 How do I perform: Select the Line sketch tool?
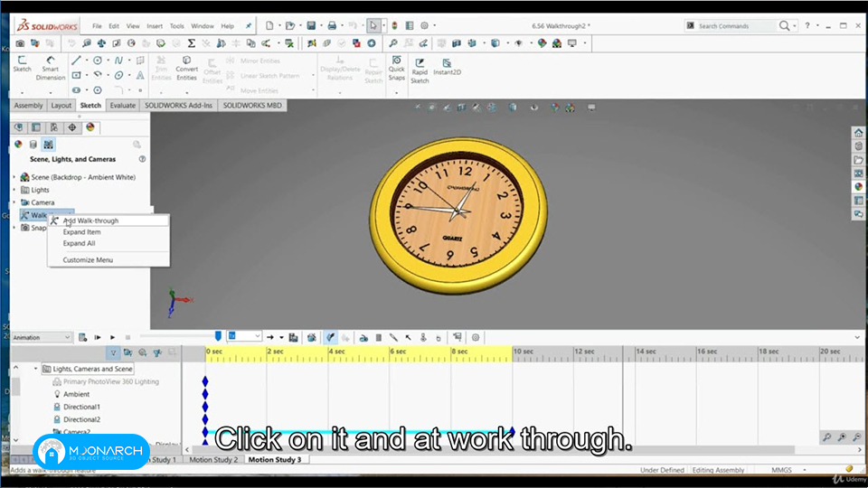point(76,61)
